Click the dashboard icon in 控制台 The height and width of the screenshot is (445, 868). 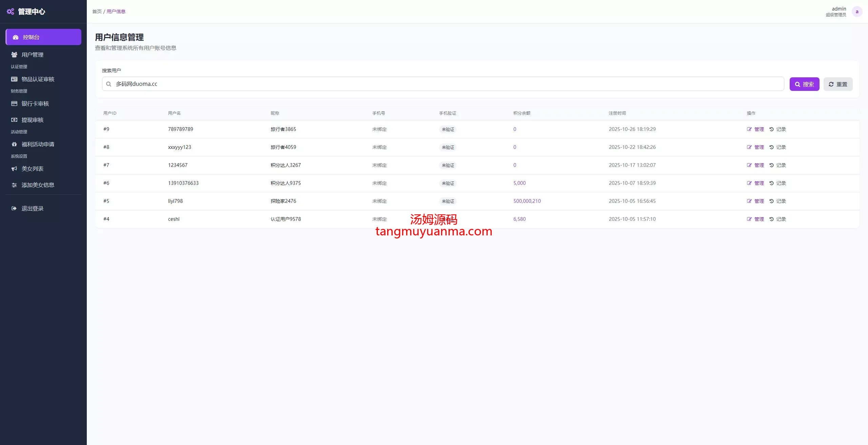click(16, 37)
